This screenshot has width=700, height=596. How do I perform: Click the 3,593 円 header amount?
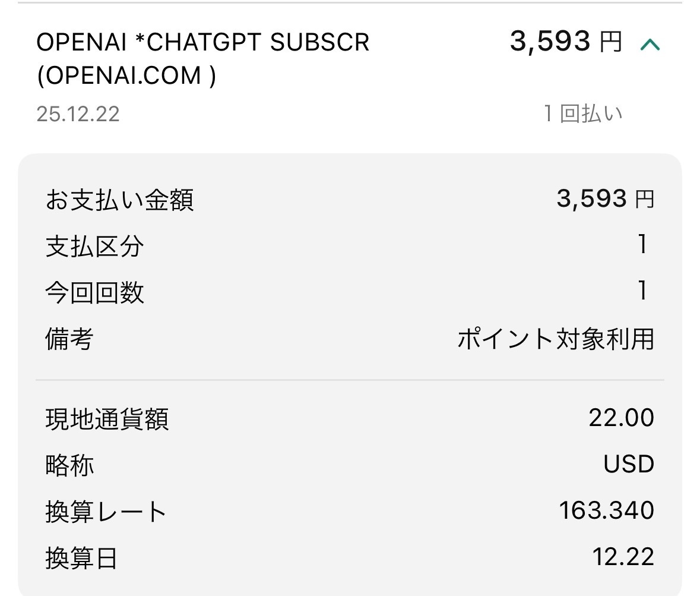[x=565, y=42]
